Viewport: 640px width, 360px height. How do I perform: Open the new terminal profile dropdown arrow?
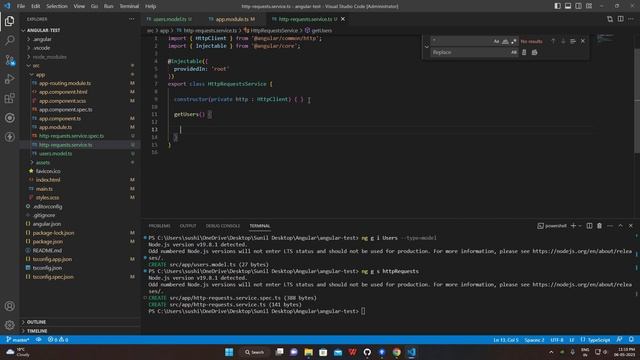(x=580, y=226)
